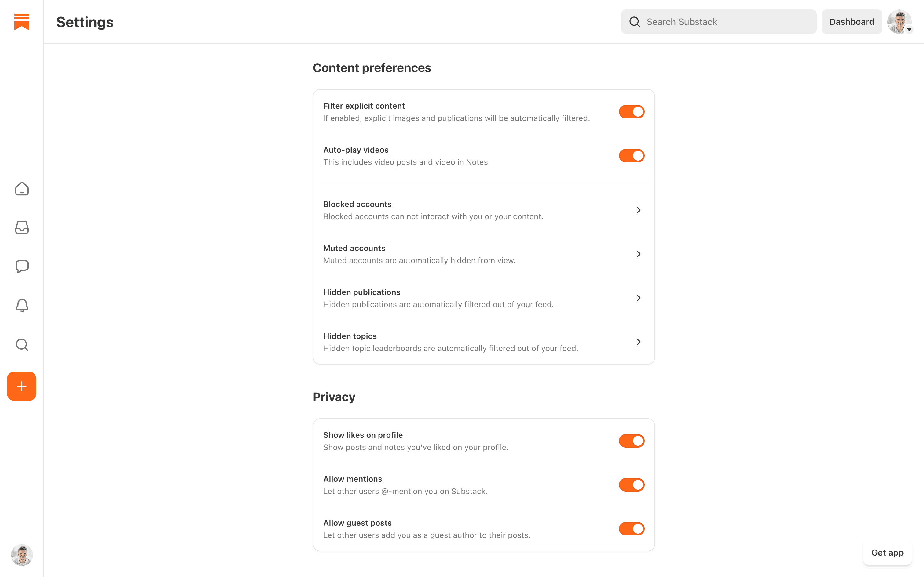Click the Substack logo icon
This screenshot has height=577, width=924.
coord(22,22)
